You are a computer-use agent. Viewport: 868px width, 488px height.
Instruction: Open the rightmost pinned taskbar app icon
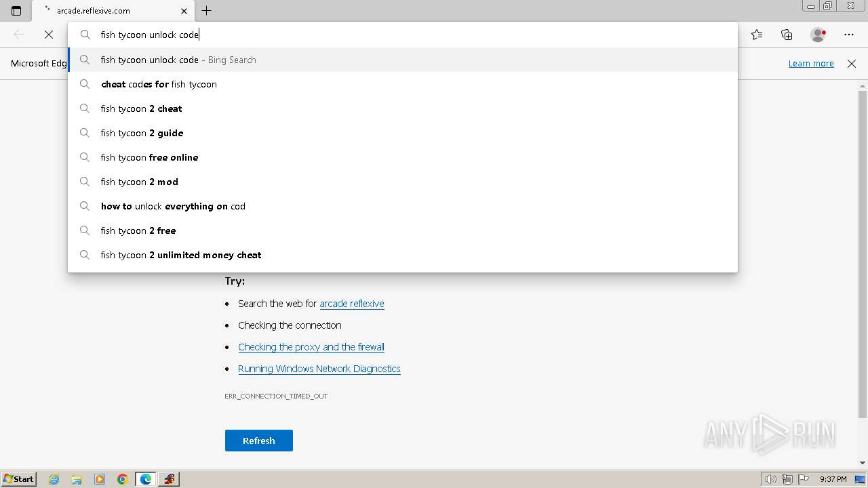point(169,479)
